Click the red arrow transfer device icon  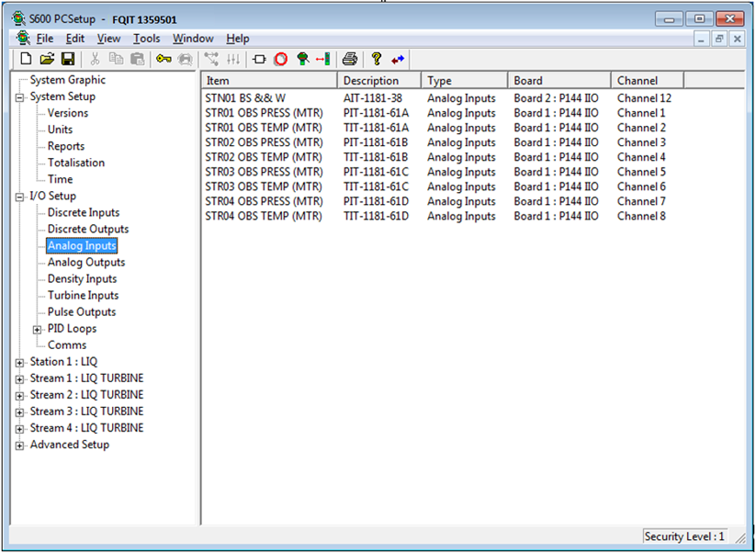tap(323, 60)
